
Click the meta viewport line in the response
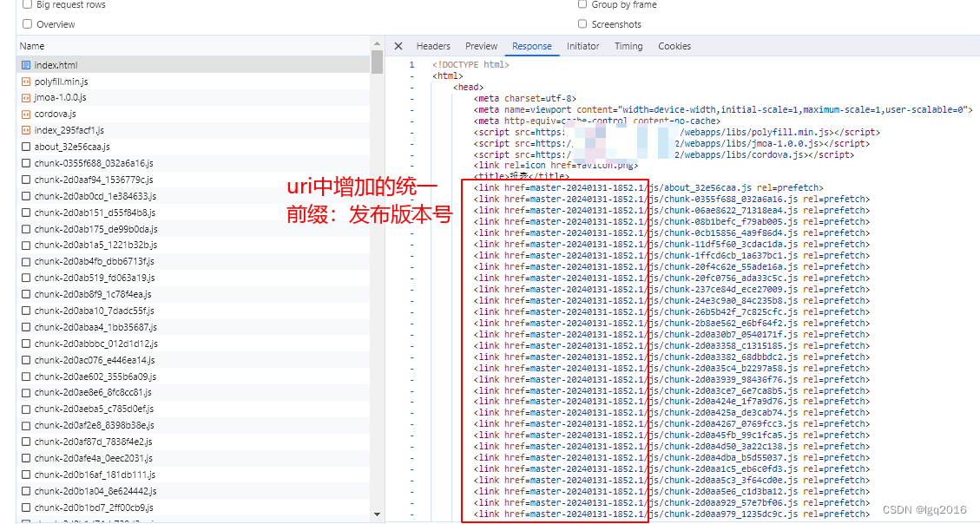point(723,110)
